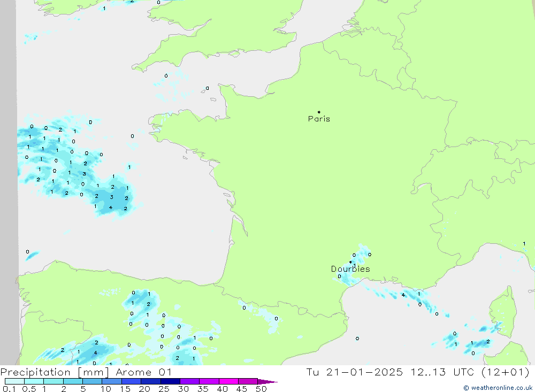
Task: Click the '(12+01)' forecast offset text
Action: (x=506, y=372)
